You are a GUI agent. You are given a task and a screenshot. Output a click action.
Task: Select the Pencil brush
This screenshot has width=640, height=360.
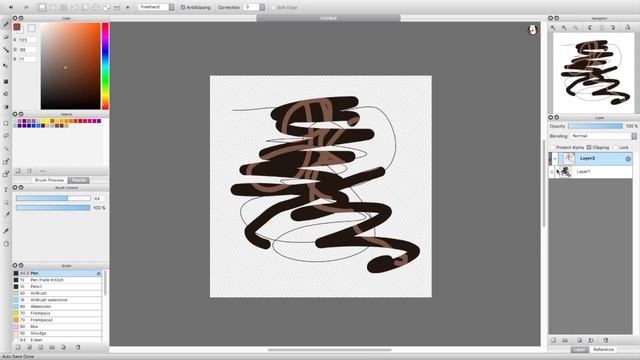(x=57, y=287)
